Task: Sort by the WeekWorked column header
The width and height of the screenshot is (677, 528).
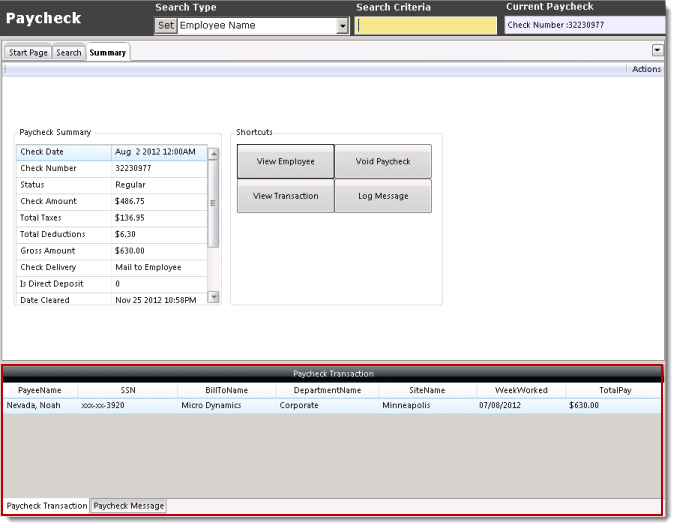Action: click(x=521, y=390)
